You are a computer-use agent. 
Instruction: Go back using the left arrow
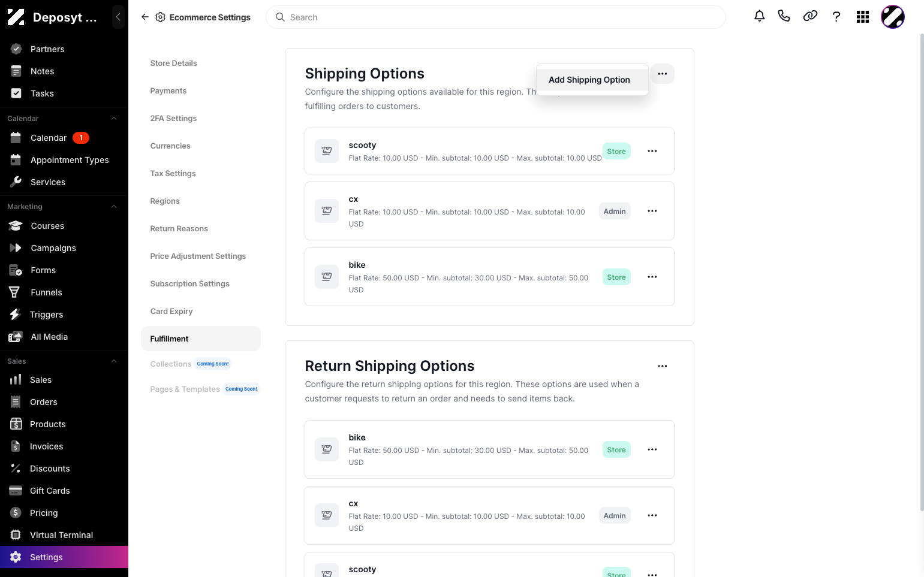tap(145, 17)
